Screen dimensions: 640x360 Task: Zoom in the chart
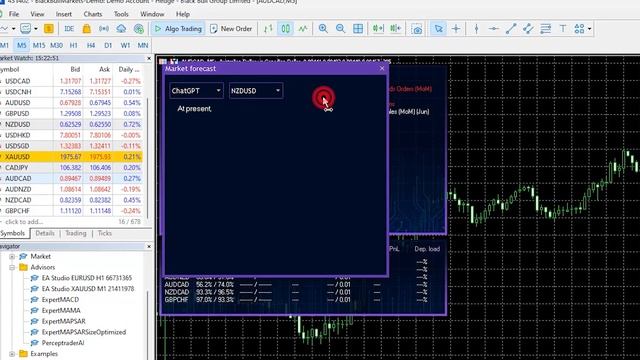[x=323, y=29]
